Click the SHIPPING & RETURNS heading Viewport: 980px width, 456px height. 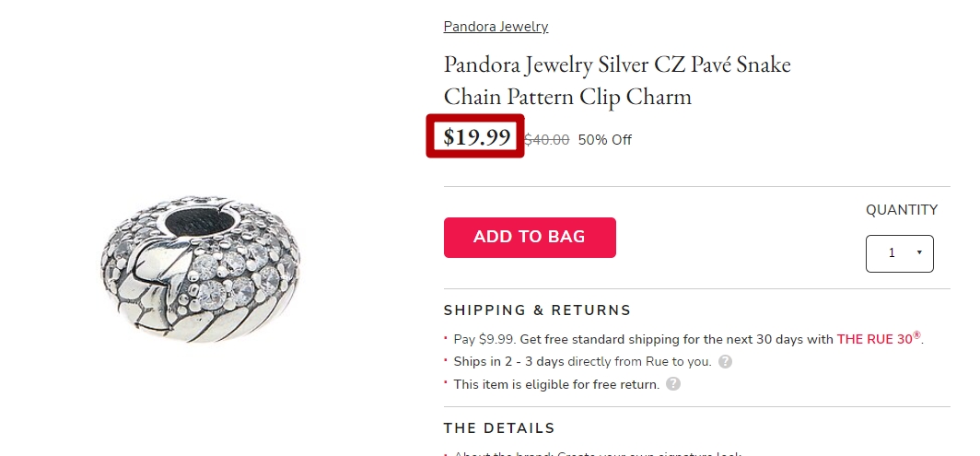[x=538, y=310]
